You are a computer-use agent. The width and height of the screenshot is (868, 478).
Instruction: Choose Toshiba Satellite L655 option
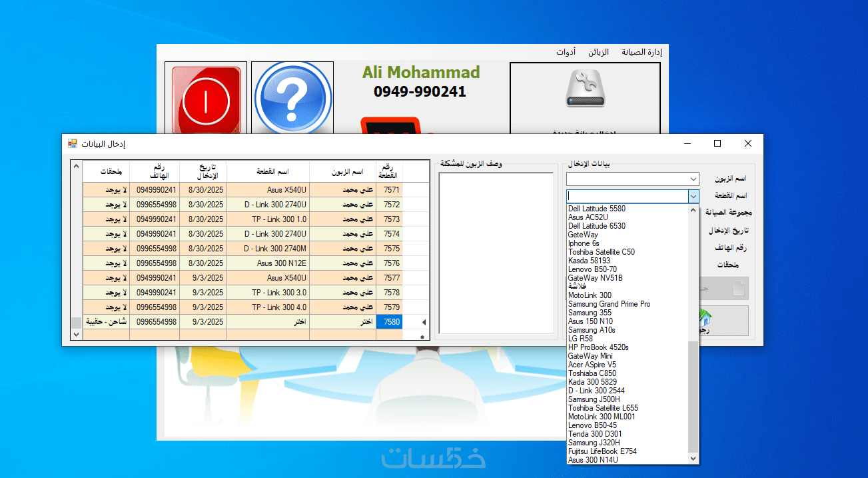tap(603, 408)
